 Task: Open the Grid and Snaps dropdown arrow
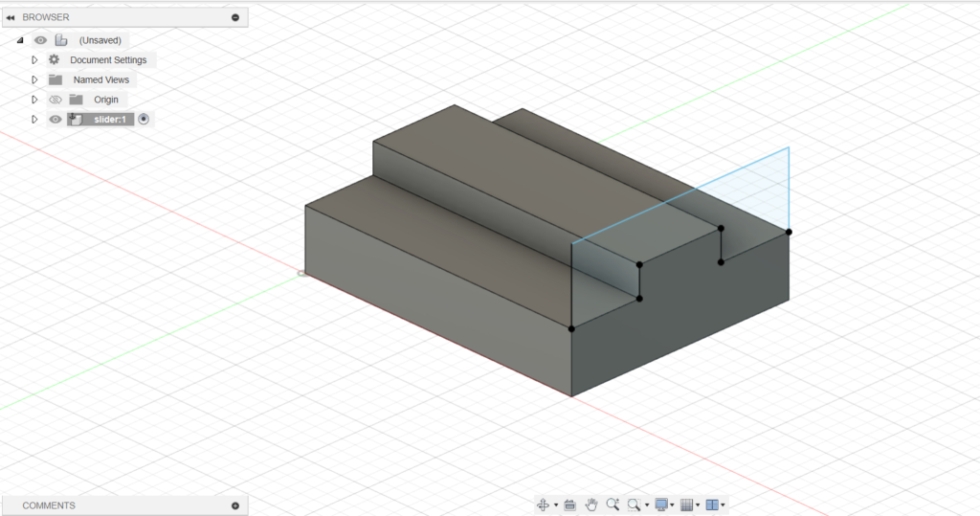click(x=698, y=505)
